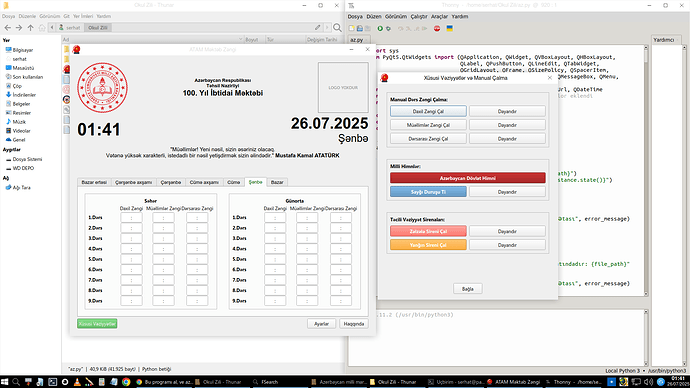Click the Thunar search magnifier icon

[x=338, y=28]
